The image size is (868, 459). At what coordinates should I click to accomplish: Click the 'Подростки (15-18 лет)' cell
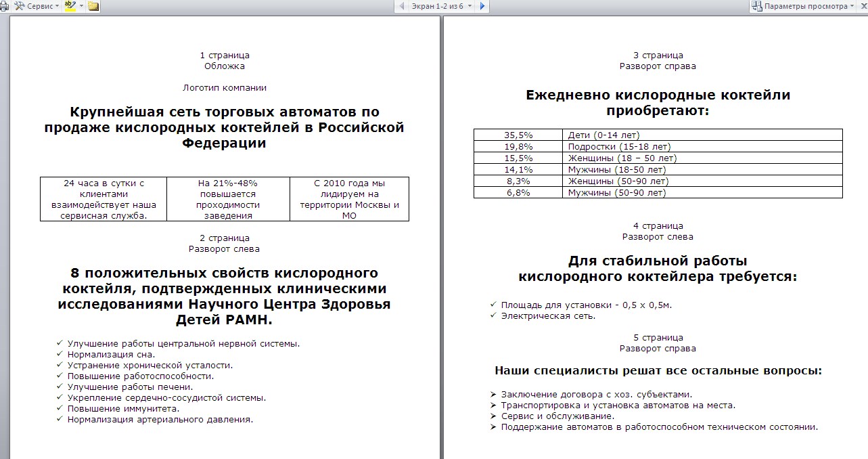click(x=702, y=146)
